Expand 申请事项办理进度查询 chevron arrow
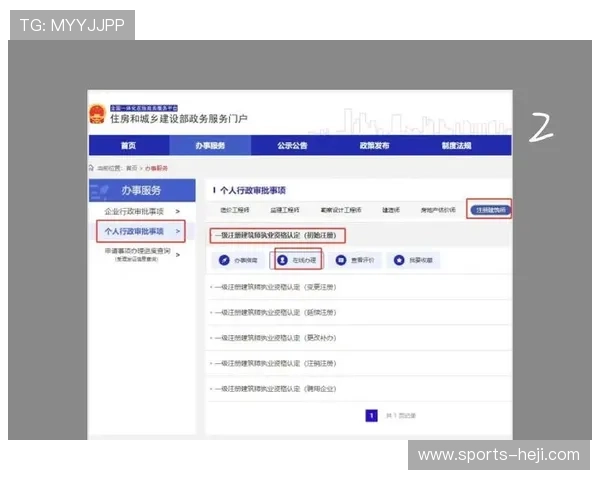600x480 pixels. (x=178, y=255)
